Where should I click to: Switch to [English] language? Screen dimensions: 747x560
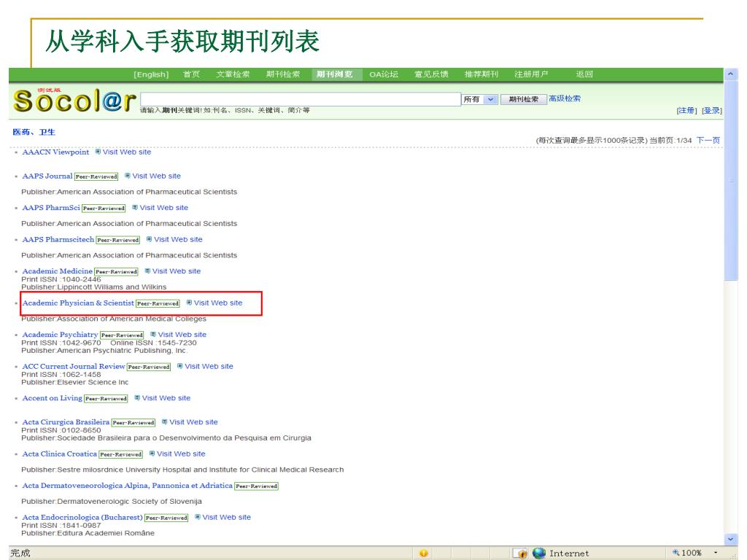click(x=151, y=74)
